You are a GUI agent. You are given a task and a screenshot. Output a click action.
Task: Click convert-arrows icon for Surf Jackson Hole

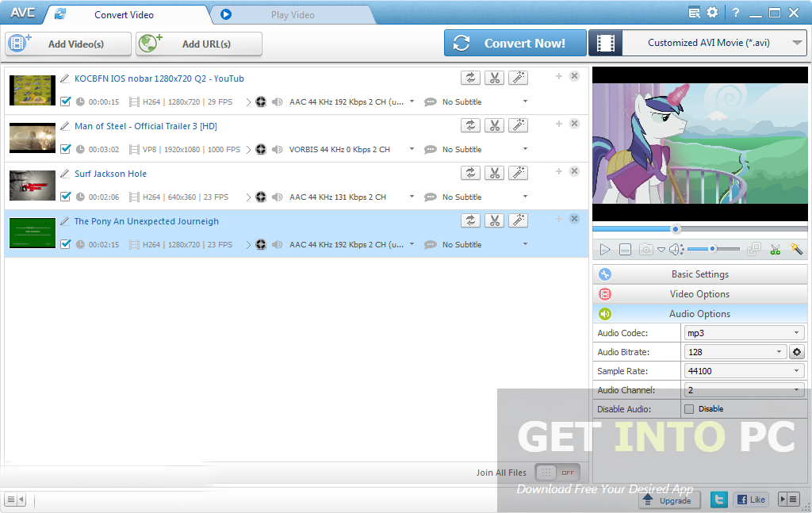[x=470, y=174]
